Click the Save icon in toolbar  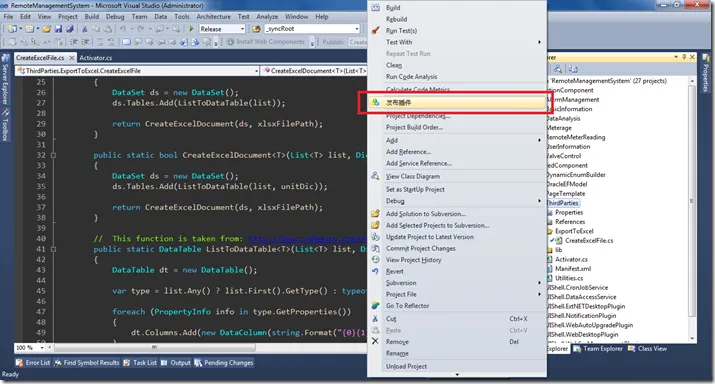pos(58,29)
